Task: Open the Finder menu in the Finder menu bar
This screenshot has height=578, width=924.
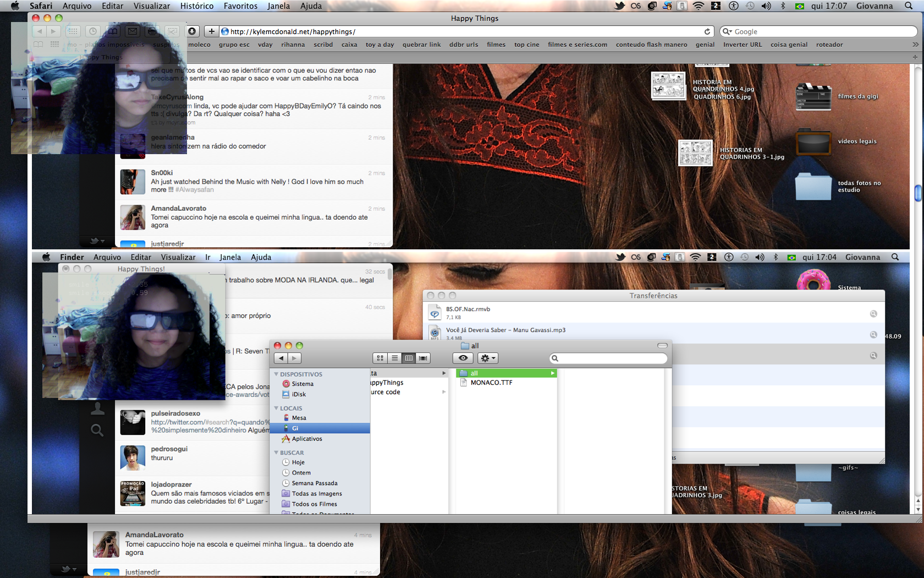Action: (x=72, y=257)
